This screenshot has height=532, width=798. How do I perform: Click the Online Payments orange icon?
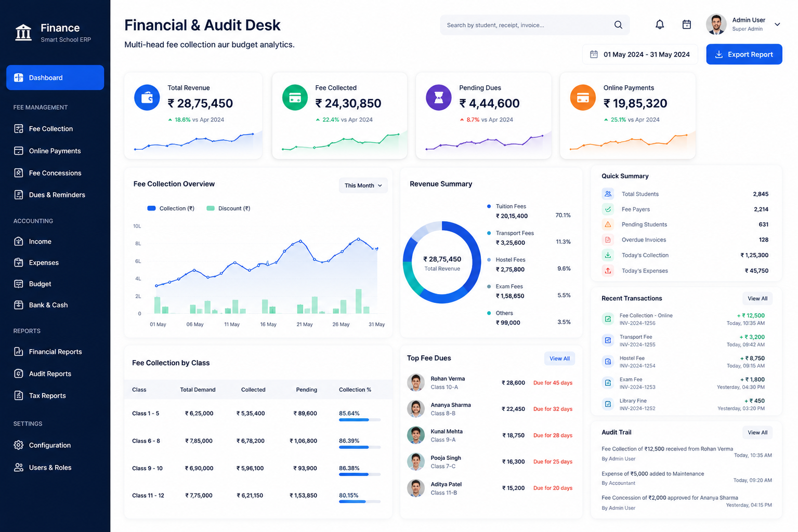tap(583, 97)
